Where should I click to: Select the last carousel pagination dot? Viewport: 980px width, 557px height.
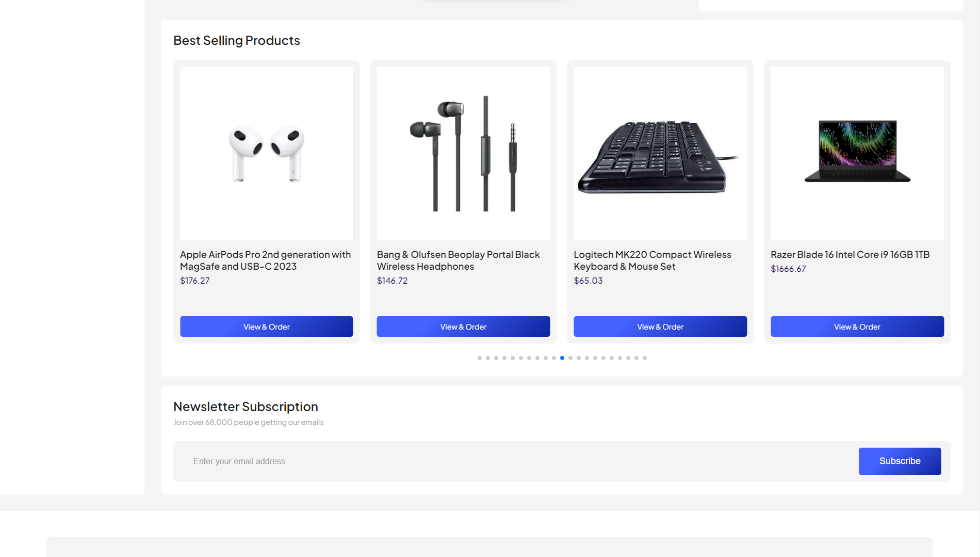click(x=645, y=358)
